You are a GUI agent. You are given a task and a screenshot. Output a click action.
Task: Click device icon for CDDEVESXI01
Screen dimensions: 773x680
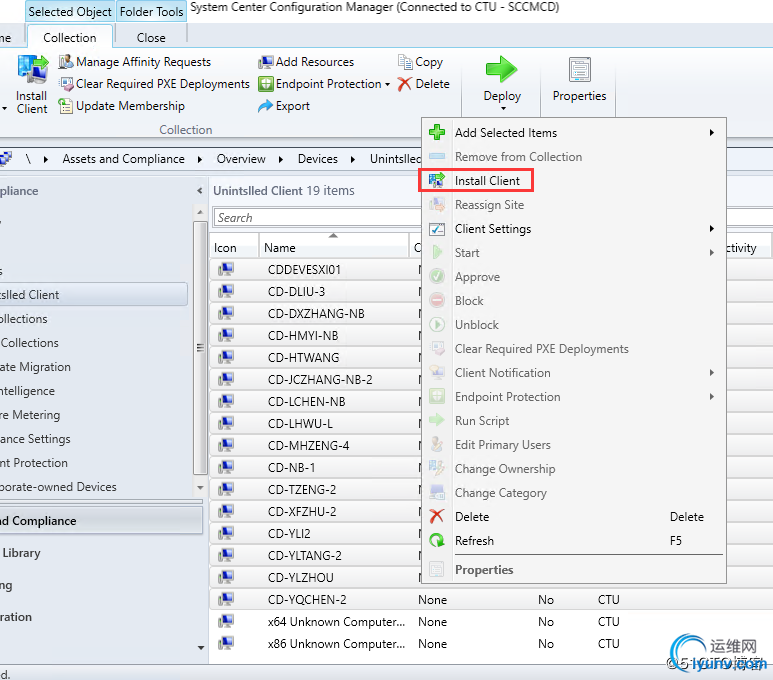[226, 269]
